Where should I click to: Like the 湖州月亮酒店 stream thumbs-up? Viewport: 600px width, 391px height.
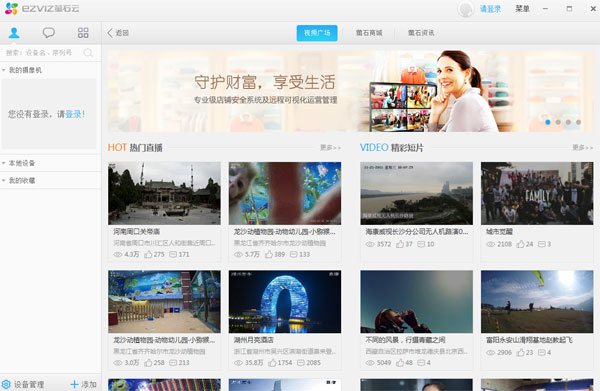(x=272, y=362)
